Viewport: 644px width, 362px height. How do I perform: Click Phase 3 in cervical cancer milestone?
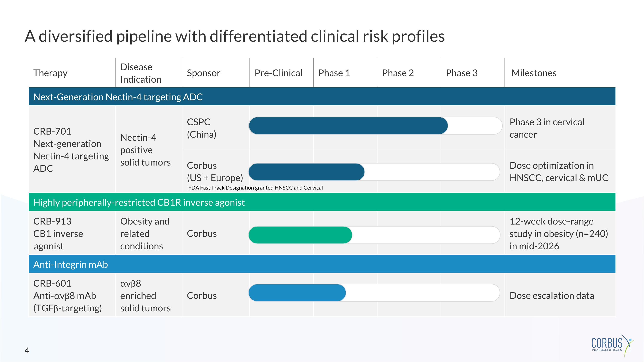coord(547,128)
